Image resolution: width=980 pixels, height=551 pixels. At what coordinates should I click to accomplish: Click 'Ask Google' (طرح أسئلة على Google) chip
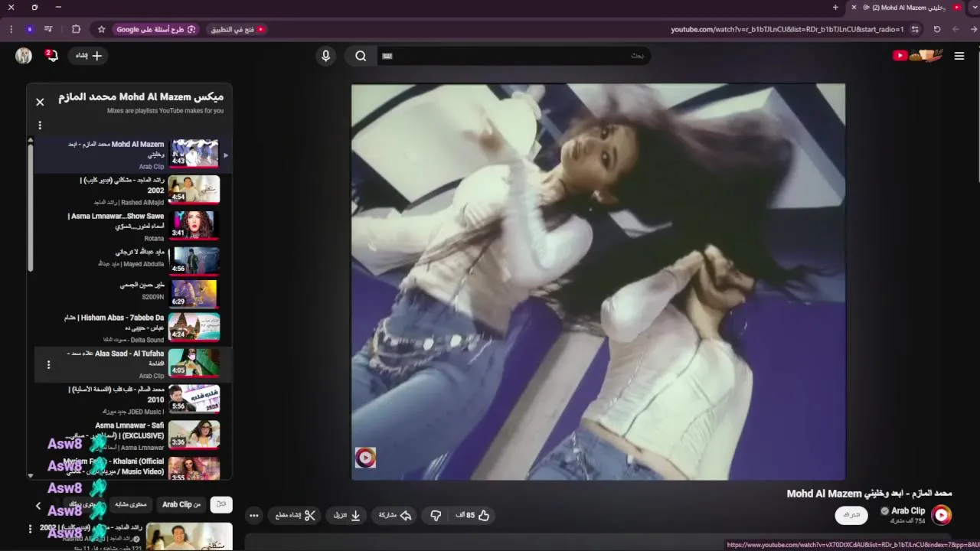tap(156, 29)
